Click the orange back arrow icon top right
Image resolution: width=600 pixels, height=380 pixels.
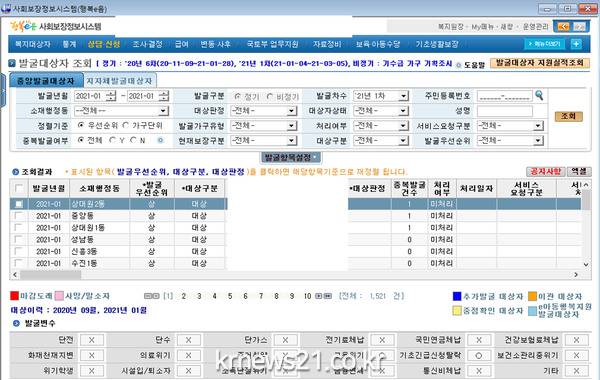pos(563,26)
